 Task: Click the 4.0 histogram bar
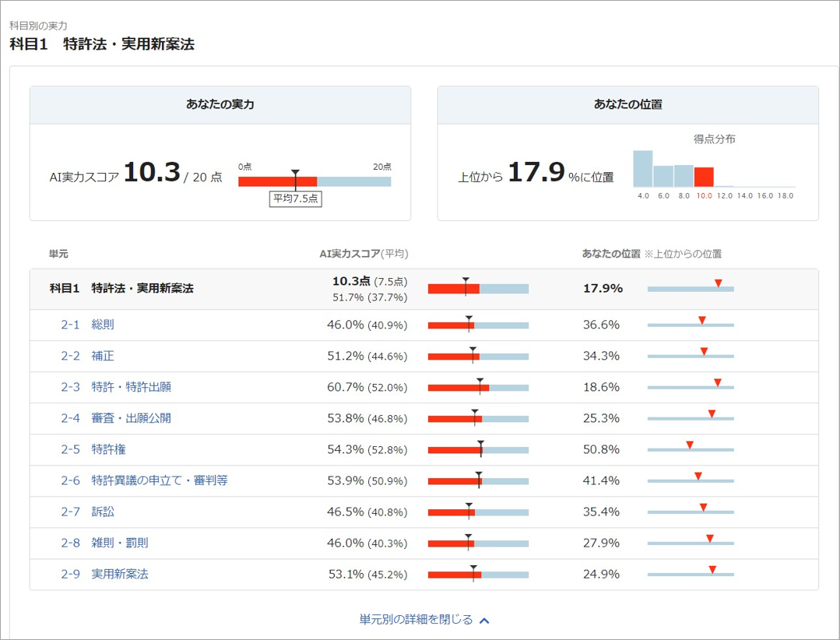pos(643,169)
